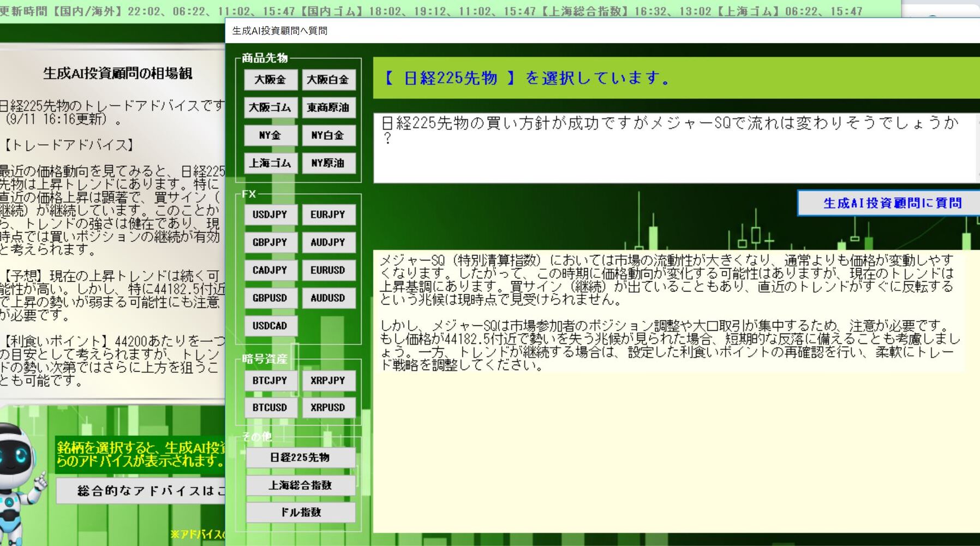Select the AUDJPY pair button
This screenshot has width=980, height=546.
coord(328,242)
